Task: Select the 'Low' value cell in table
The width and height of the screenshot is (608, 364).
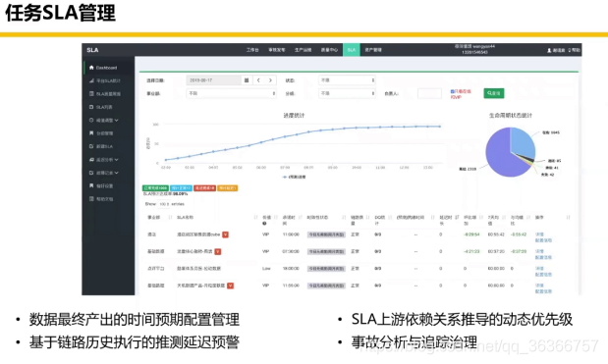Action: (266, 269)
